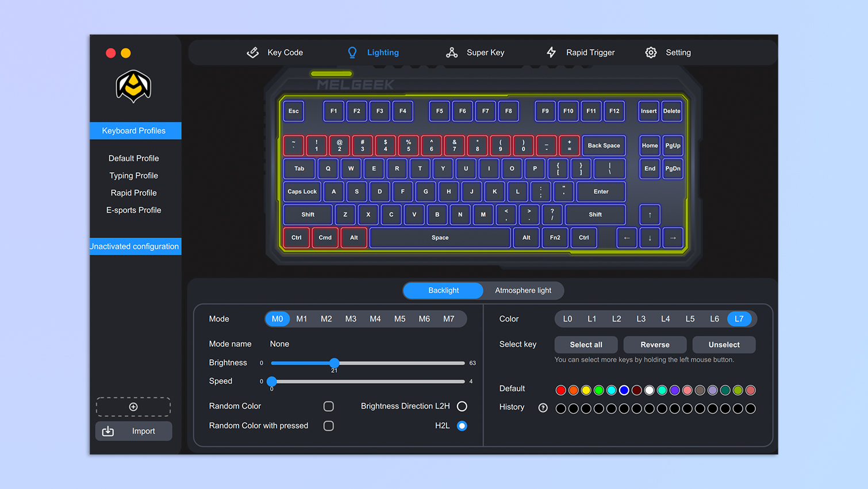Viewport: 868px width, 489px height.
Task: Enable the Random Color checkbox
Action: [x=329, y=406]
